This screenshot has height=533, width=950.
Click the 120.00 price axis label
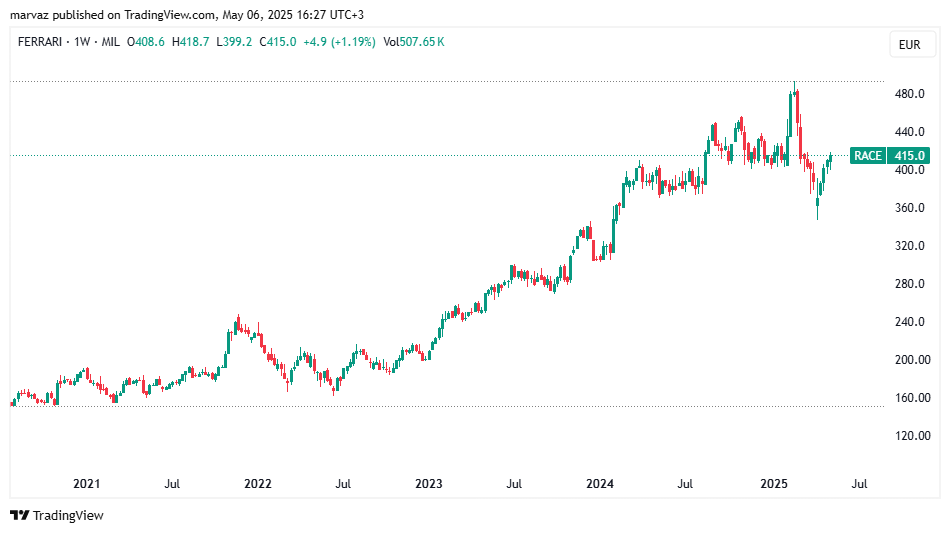(x=912, y=435)
